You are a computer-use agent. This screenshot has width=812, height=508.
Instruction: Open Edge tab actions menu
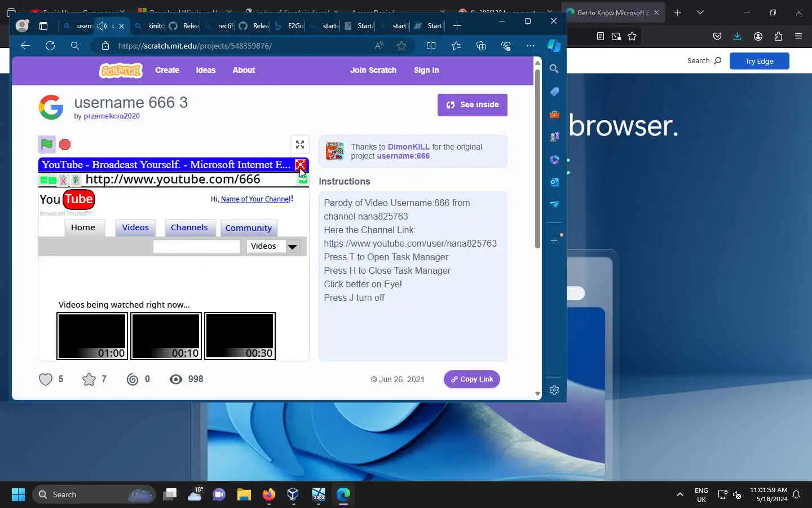pyautogui.click(x=43, y=26)
